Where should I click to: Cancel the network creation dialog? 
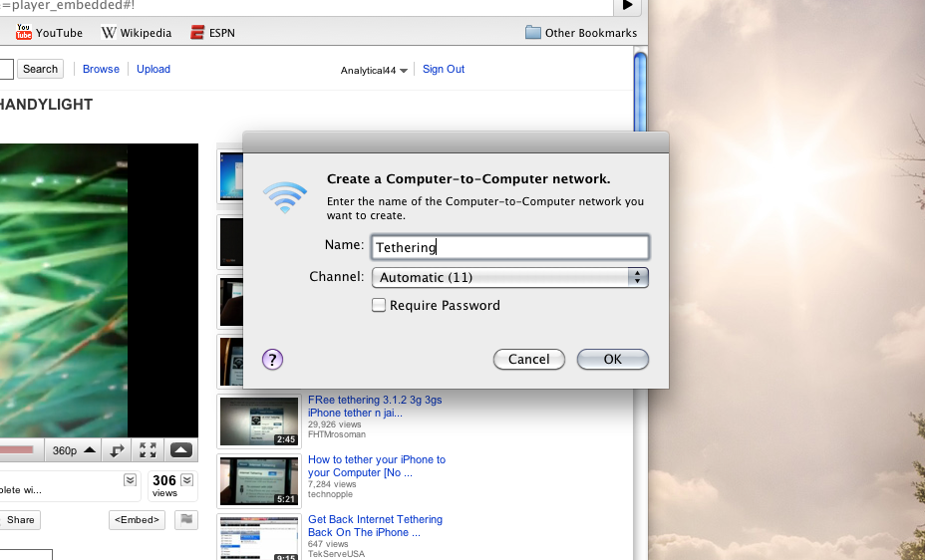pos(528,359)
